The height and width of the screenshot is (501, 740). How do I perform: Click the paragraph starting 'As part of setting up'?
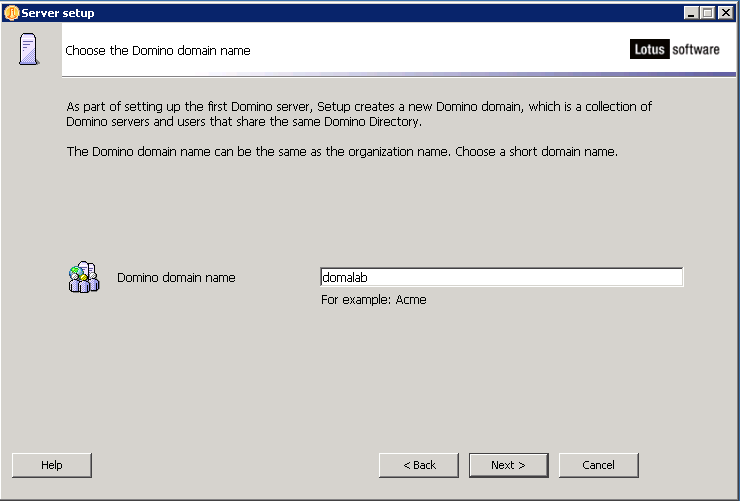coord(359,114)
